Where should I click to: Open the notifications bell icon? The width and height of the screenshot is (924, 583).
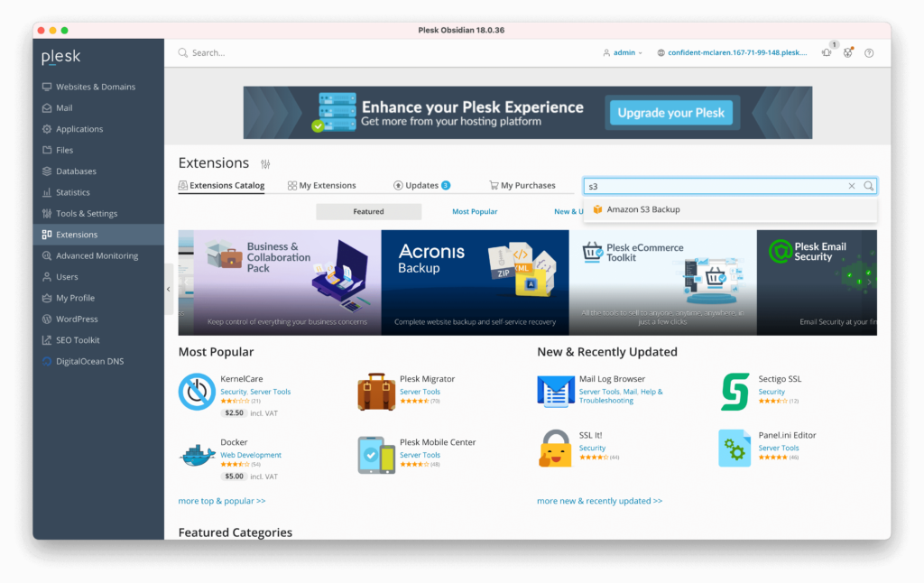(826, 53)
